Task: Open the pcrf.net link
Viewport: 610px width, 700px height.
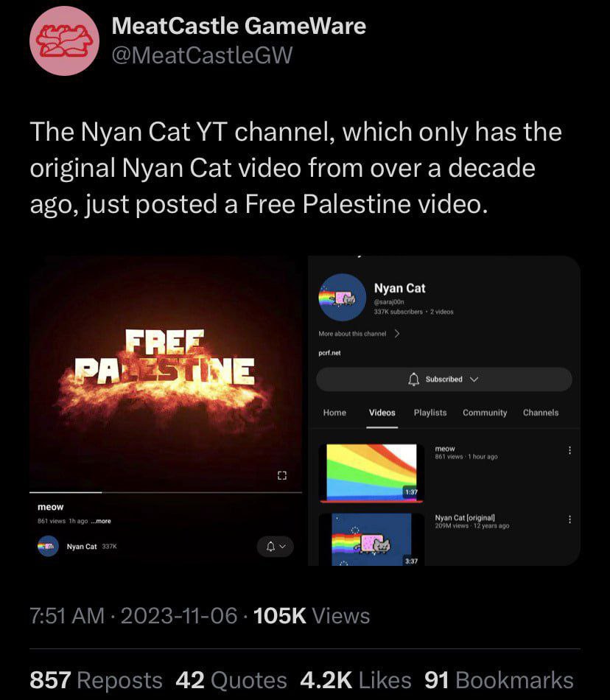Action: 329,353
